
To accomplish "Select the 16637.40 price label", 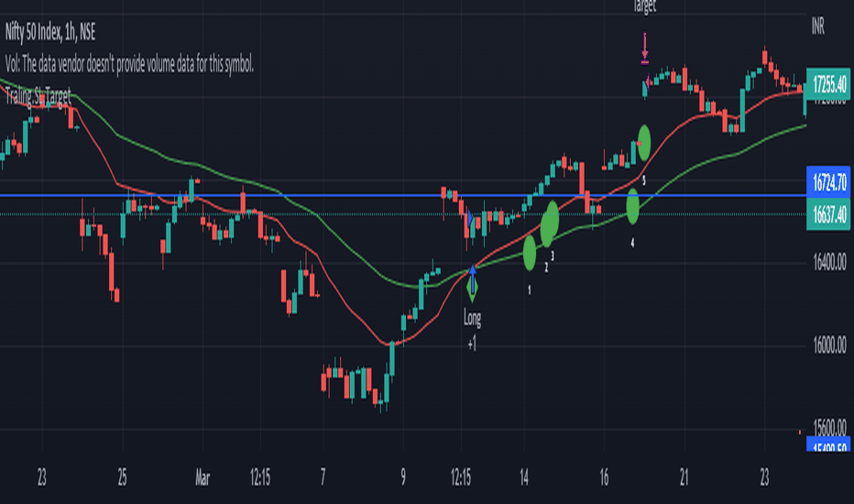I will pos(827,214).
